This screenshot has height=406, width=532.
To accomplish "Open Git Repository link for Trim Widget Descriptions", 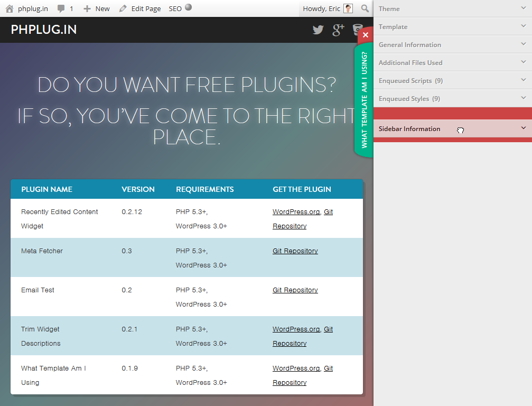I will click(290, 344).
